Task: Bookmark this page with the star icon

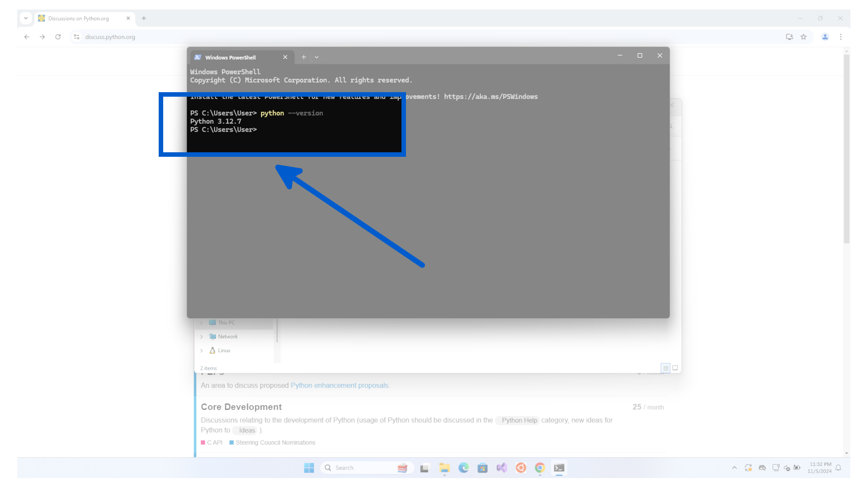Action: [x=804, y=37]
